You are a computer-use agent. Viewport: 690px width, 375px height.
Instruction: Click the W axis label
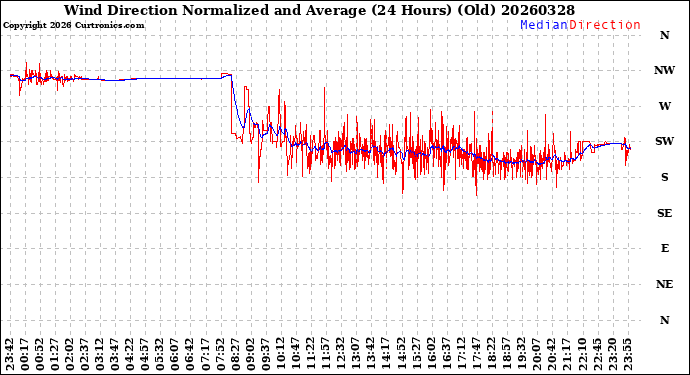[664, 106]
